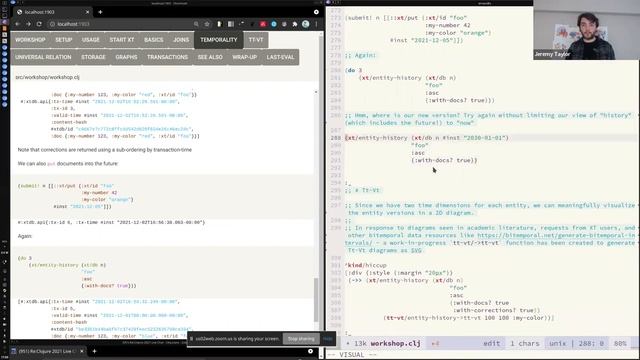Viewport: 640px width, 360px height.
Task: Hide the Zoom sharing notification
Action: tap(328, 339)
